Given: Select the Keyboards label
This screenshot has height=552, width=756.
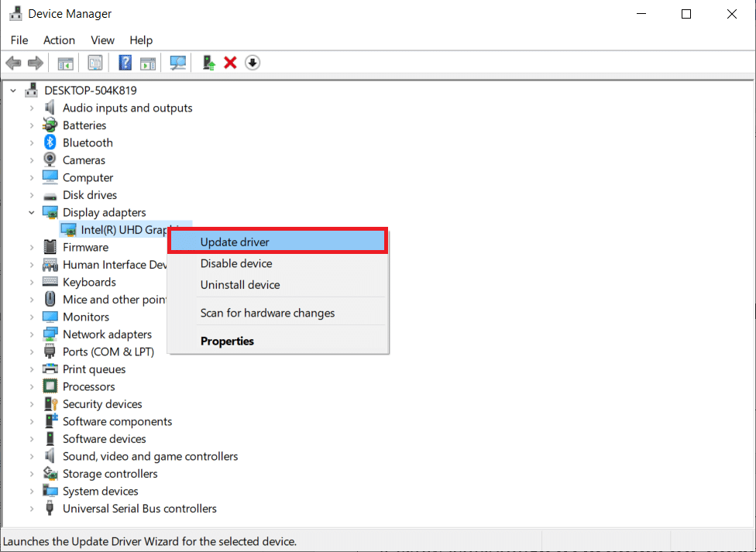Looking at the screenshot, I should click(89, 282).
